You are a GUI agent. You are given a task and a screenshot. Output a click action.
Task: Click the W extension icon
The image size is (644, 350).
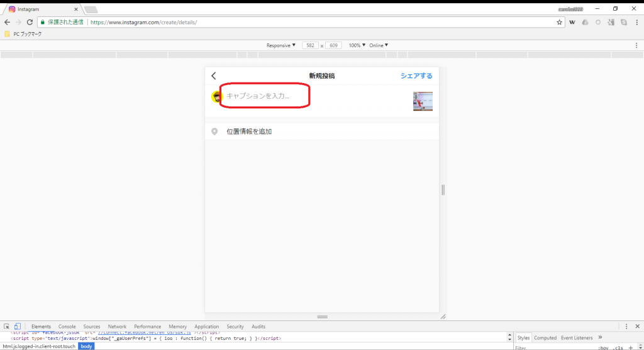[572, 22]
